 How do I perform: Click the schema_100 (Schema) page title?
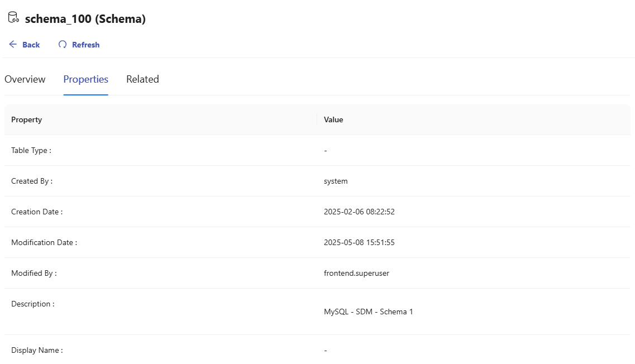(x=85, y=19)
